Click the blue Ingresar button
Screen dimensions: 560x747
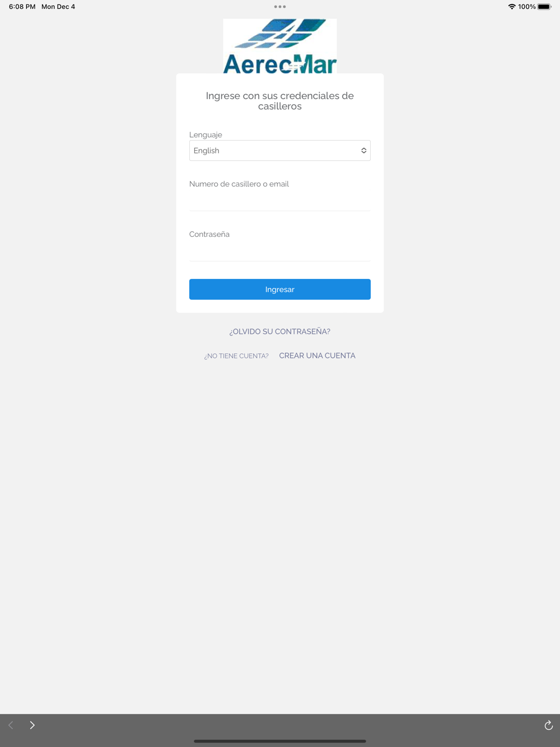click(x=280, y=290)
